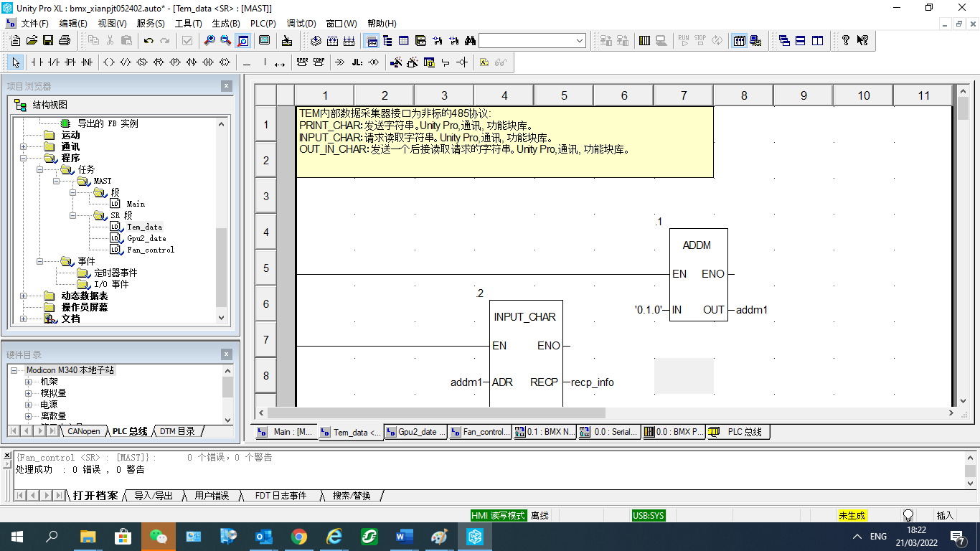
Task: Click the Zoom in magnifier icon
Action: point(209,41)
